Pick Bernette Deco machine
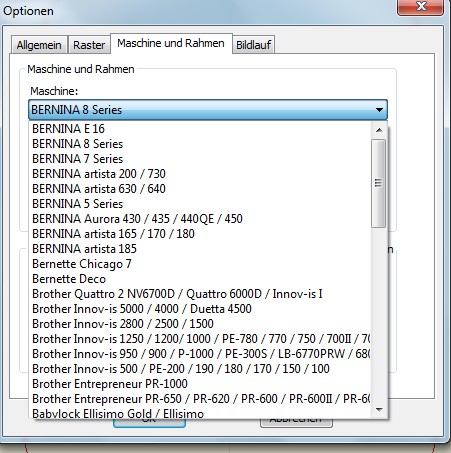The height and width of the screenshot is (453, 451). pos(201,279)
